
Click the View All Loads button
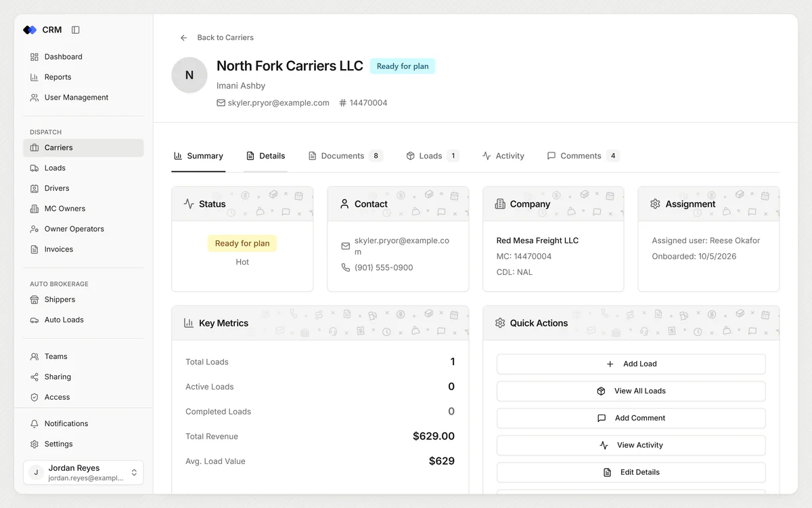click(x=631, y=391)
